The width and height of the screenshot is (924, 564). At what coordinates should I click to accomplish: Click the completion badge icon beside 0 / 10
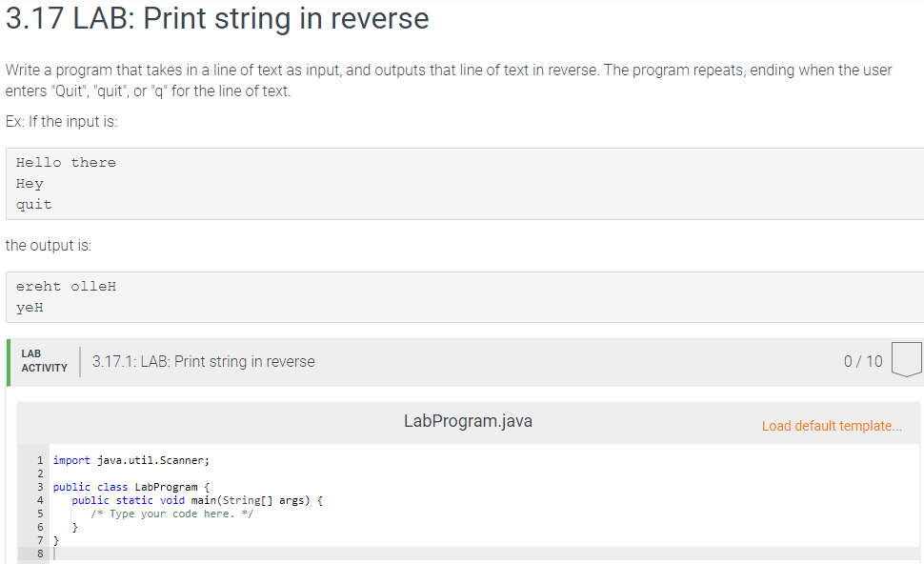(907, 359)
